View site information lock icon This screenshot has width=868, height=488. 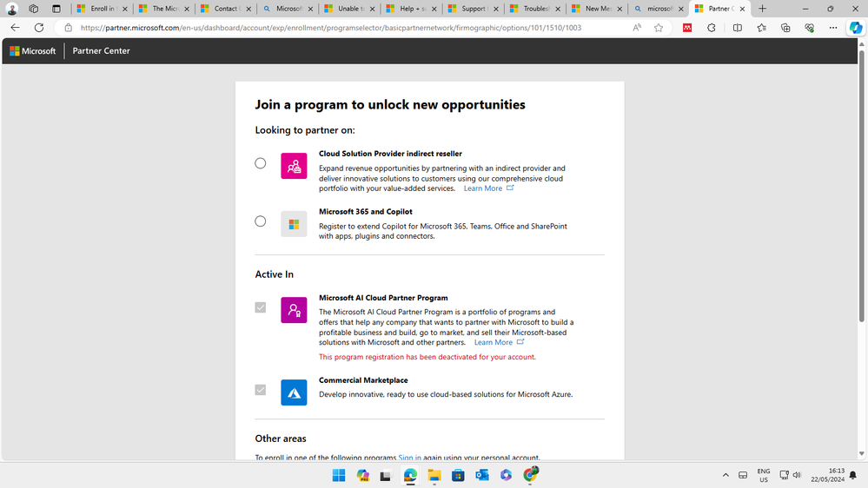[x=68, y=28]
